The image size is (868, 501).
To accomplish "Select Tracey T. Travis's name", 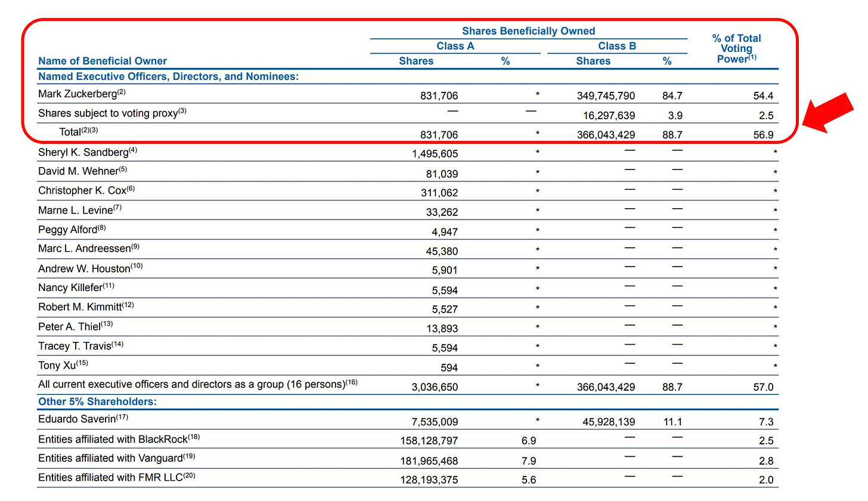I will [81, 346].
